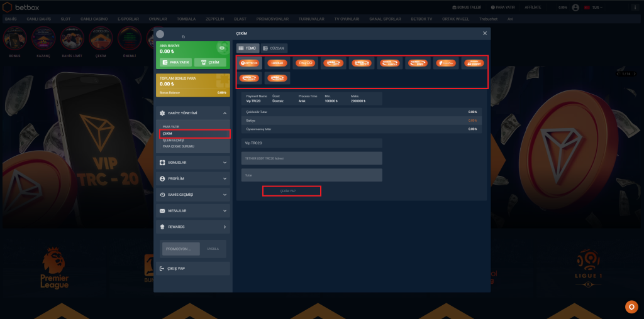
Task: Open the ÇEKİM story circle
Action: click(101, 38)
